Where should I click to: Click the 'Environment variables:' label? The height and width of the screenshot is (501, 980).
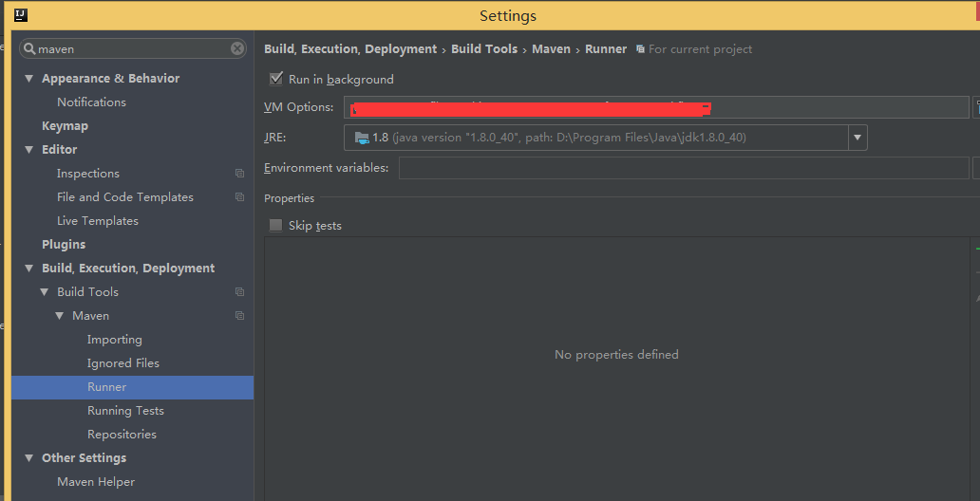pyautogui.click(x=327, y=167)
